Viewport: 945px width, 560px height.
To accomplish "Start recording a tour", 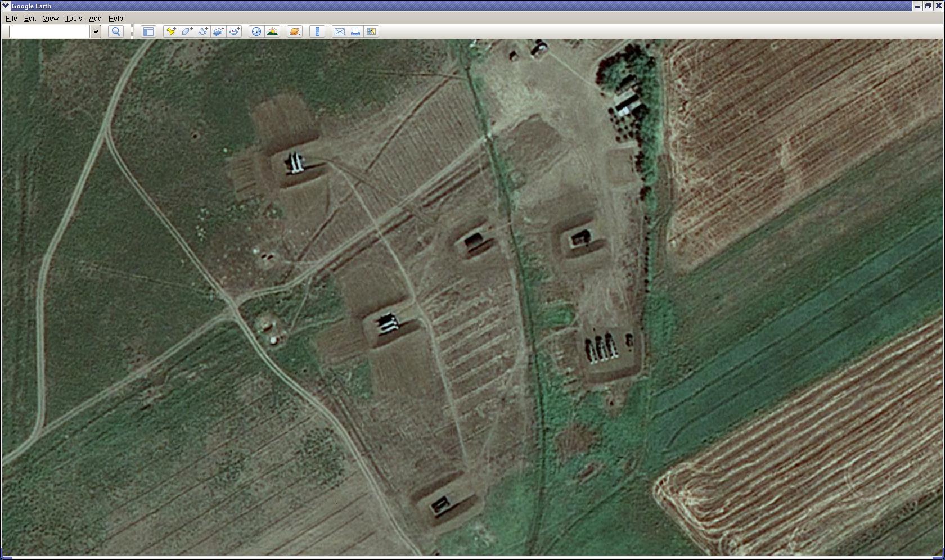I will [x=235, y=31].
